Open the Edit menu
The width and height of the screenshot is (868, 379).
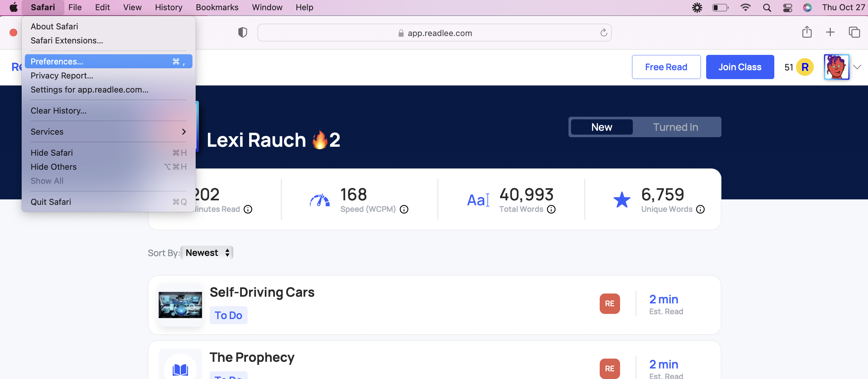[102, 7]
